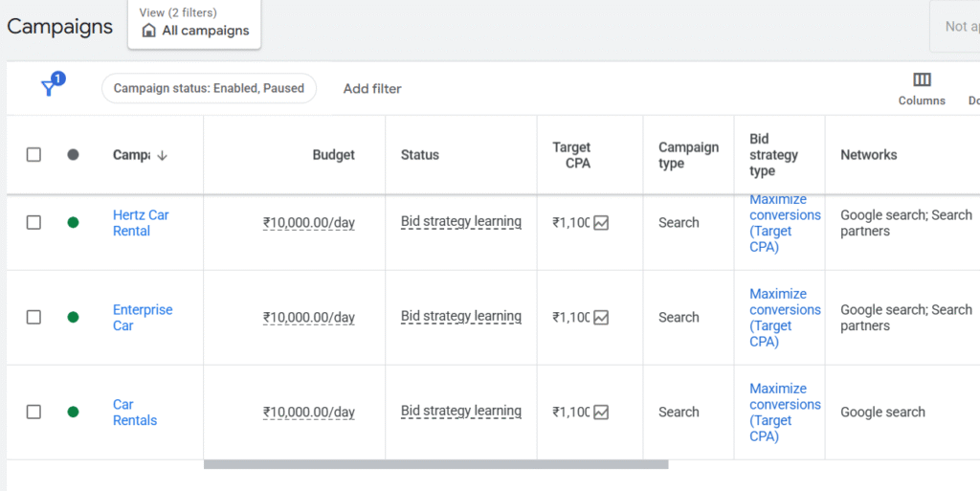This screenshot has width=980, height=491.
Task: Tick the Hertz Car Rental checkbox
Action: 33,222
